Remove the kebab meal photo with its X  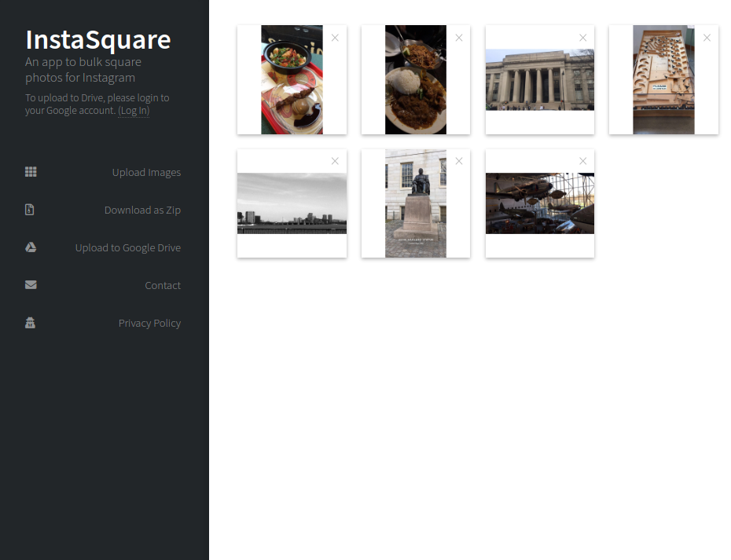point(335,37)
